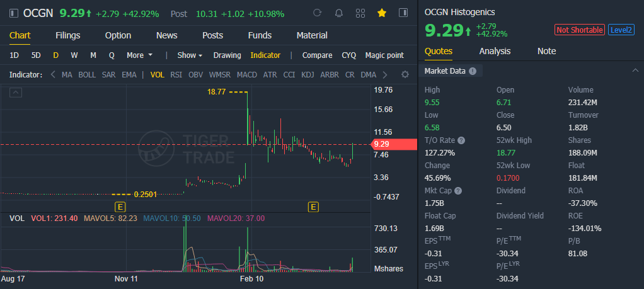
Task: Click the OCGN ticker symbol header
Action: pyautogui.click(x=38, y=13)
